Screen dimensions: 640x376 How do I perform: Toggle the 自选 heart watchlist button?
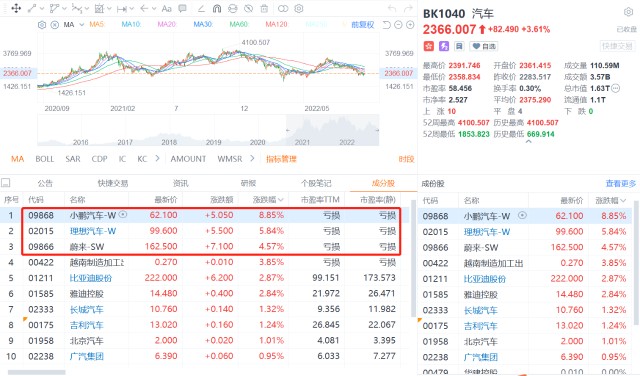[x=484, y=46]
